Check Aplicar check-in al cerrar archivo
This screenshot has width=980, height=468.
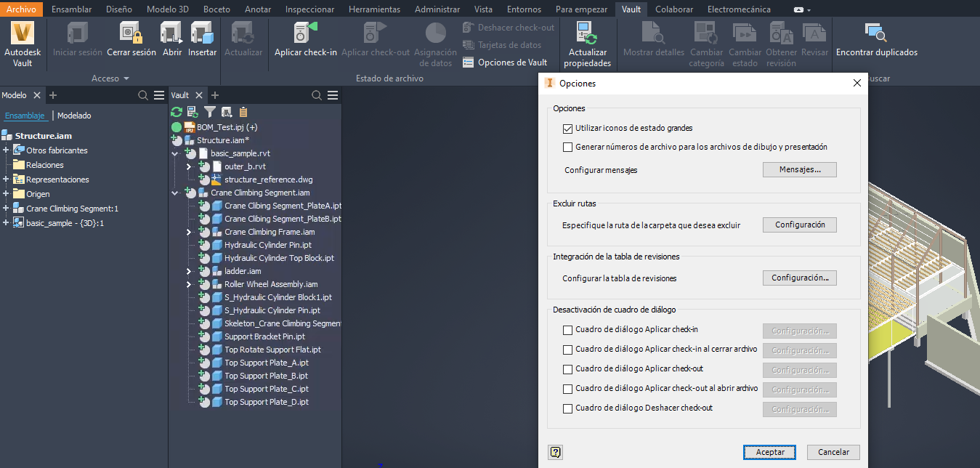[x=568, y=350]
